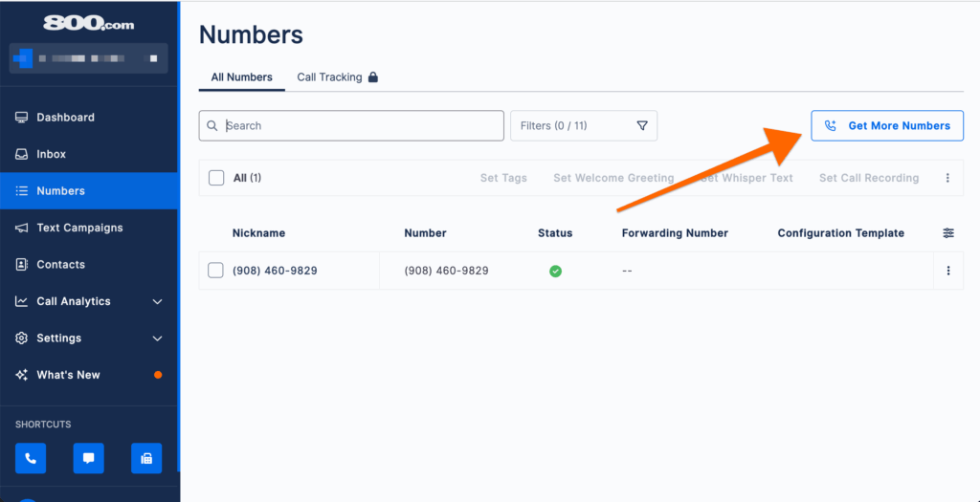Open What's New notifications

(x=68, y=375)
